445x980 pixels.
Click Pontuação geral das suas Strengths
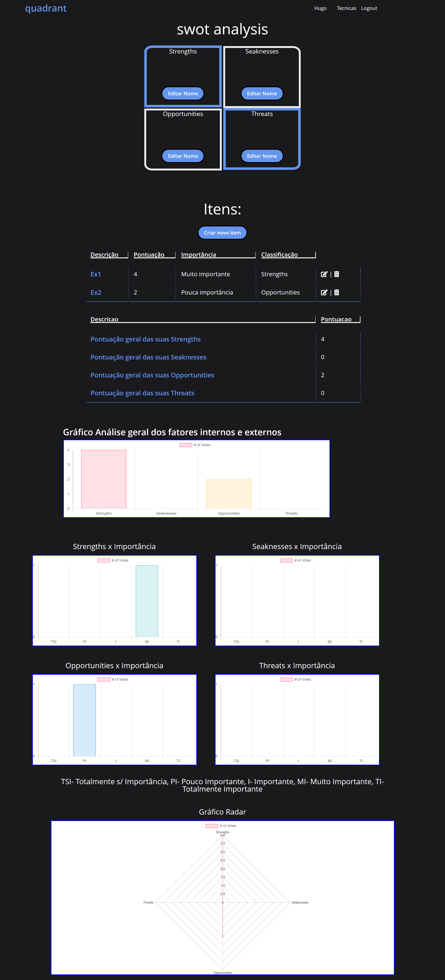point(146,339)
